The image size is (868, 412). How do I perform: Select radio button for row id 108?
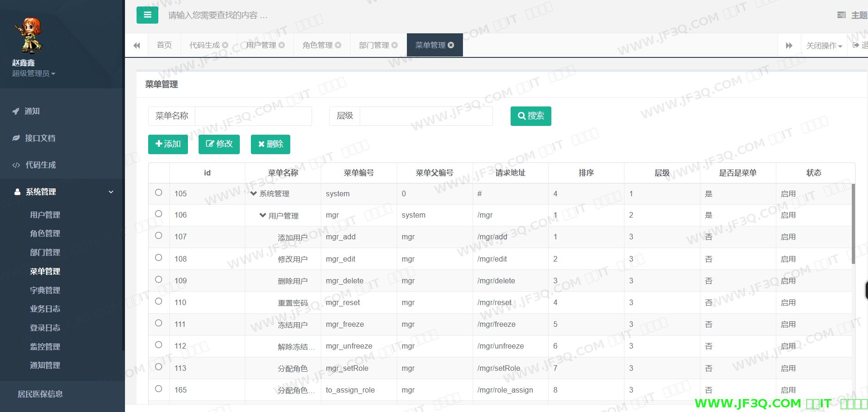[158, 258]
